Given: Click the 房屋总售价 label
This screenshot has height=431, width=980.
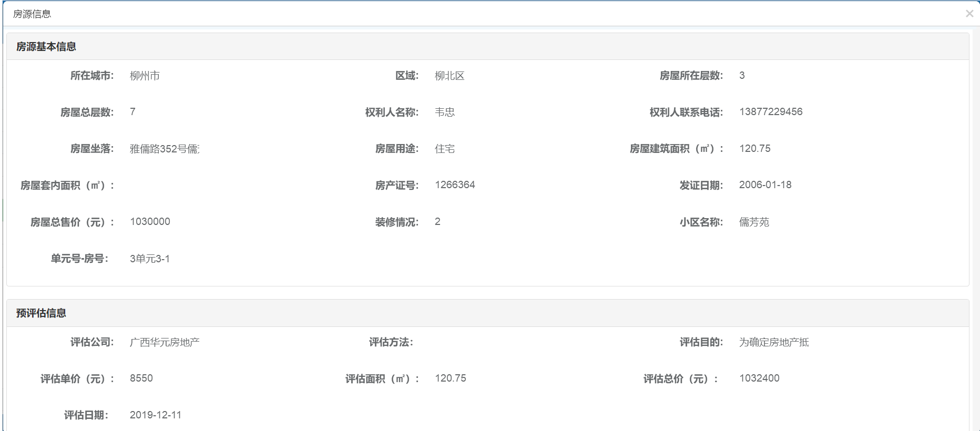Looking at the screenshot, I should (x=72, y=222).
